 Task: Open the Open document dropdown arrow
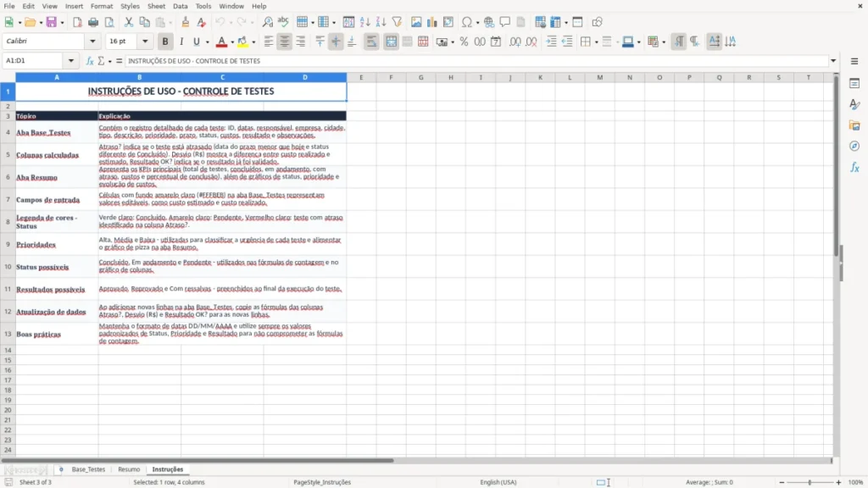[x=41, y=23]
